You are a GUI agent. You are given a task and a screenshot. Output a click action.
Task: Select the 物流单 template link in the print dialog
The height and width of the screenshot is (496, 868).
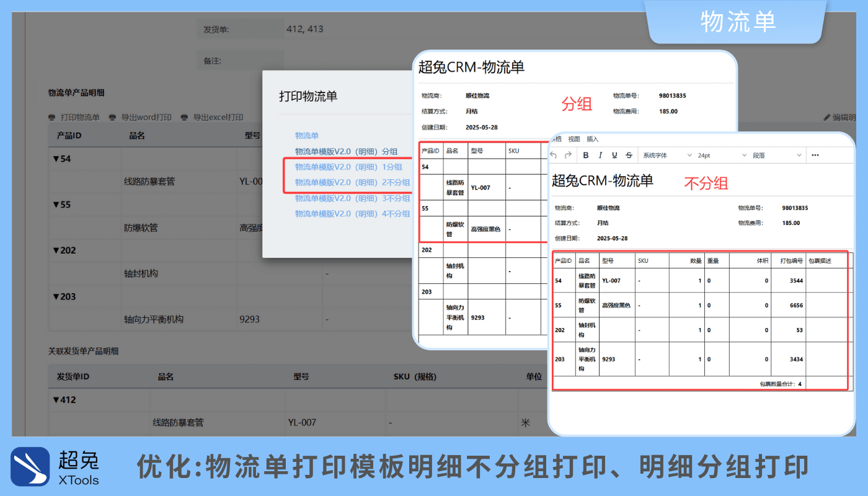coord(307,135)
